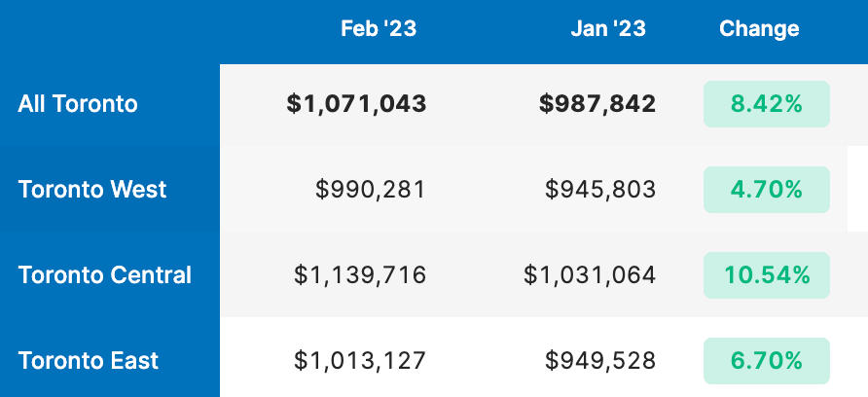Click the 8.42% change badge
This screenshot has width=868, height=397.
[766, 104]
